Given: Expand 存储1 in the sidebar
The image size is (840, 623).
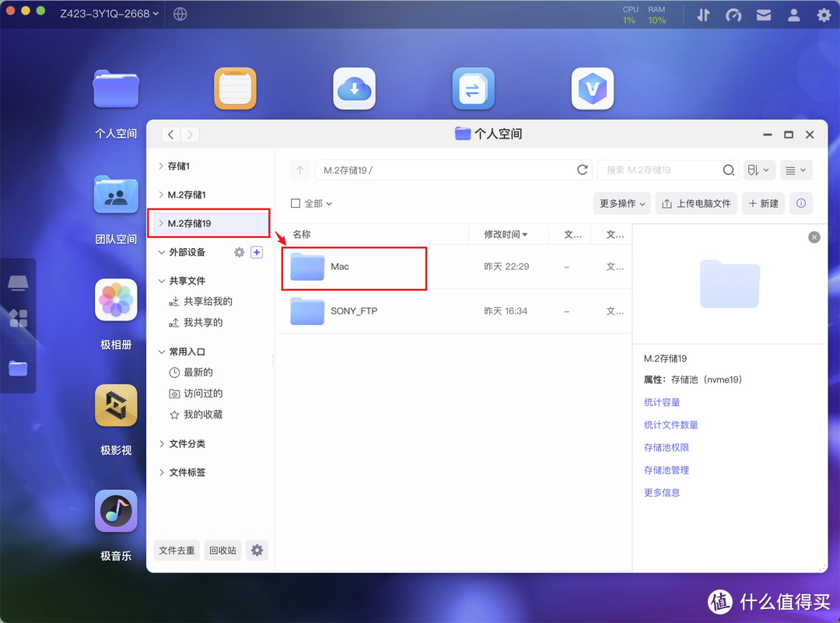Looking at the screenshot, I should point(161,166).
